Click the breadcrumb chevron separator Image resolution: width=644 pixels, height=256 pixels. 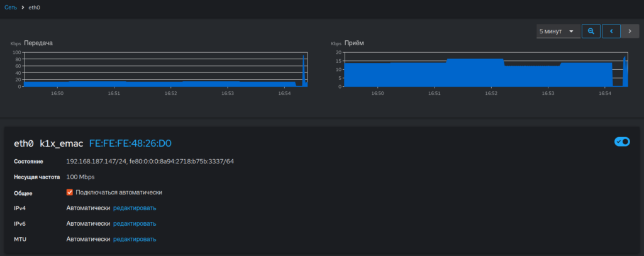click(23, 8)
